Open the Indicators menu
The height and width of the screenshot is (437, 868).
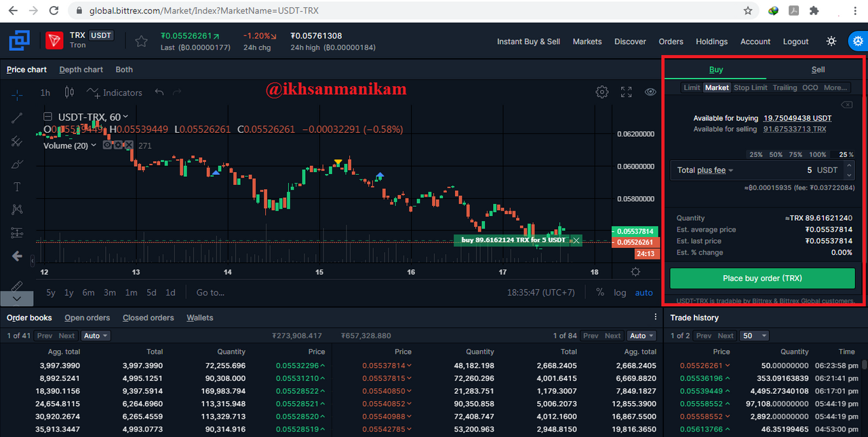pyautogui.click(x=114, y=93)
